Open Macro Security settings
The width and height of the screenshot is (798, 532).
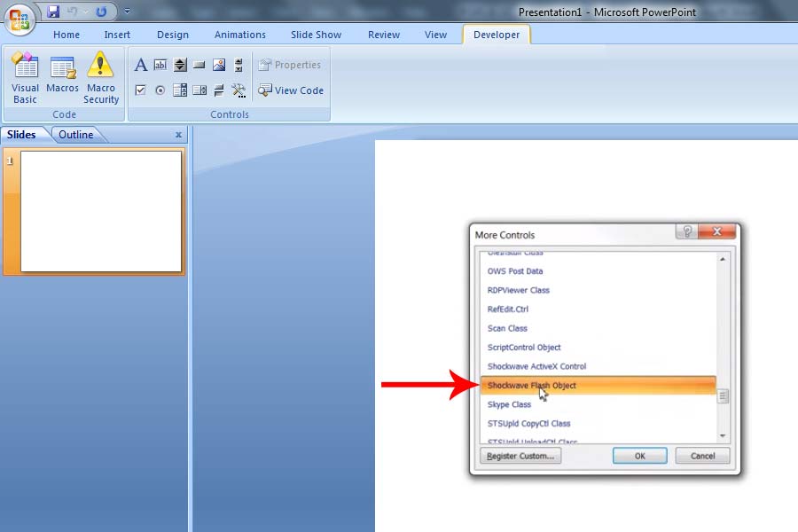101,78
